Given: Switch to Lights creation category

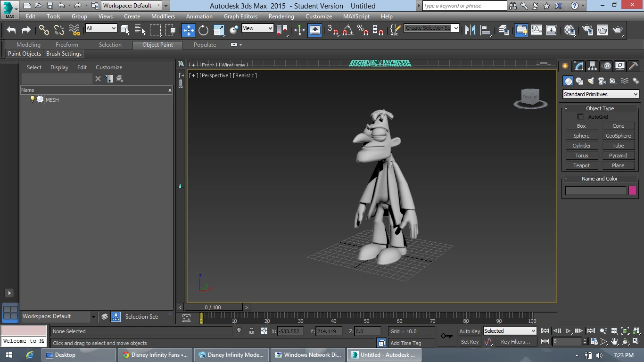Looking at the screenshot, I should [x=591, y=81].
